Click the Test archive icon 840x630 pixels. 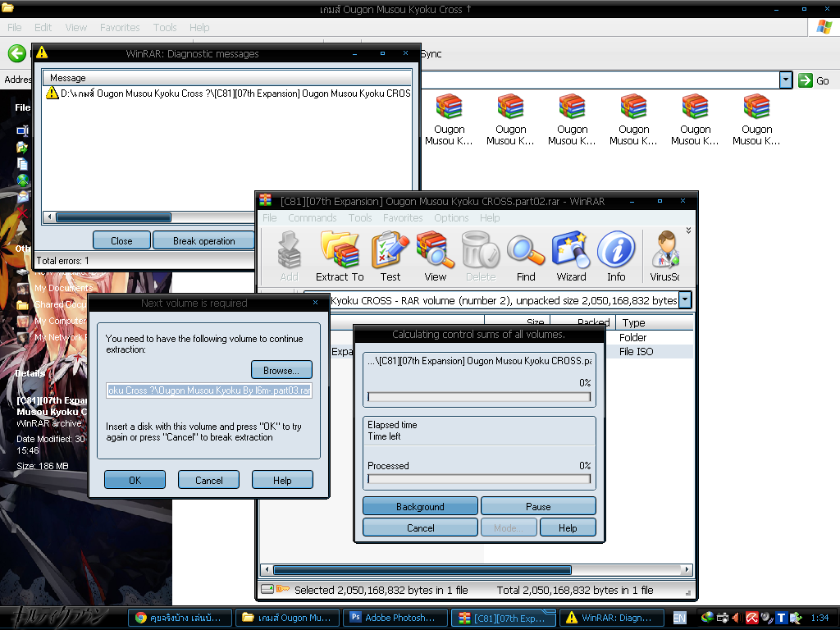click(390, 256)
